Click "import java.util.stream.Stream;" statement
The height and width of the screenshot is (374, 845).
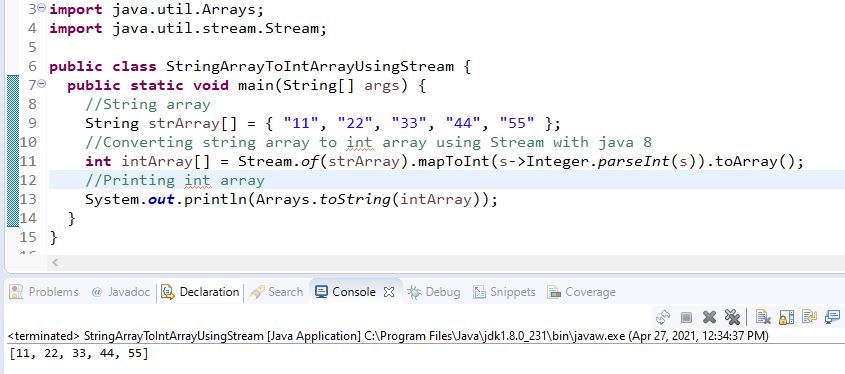pos(188,29)
